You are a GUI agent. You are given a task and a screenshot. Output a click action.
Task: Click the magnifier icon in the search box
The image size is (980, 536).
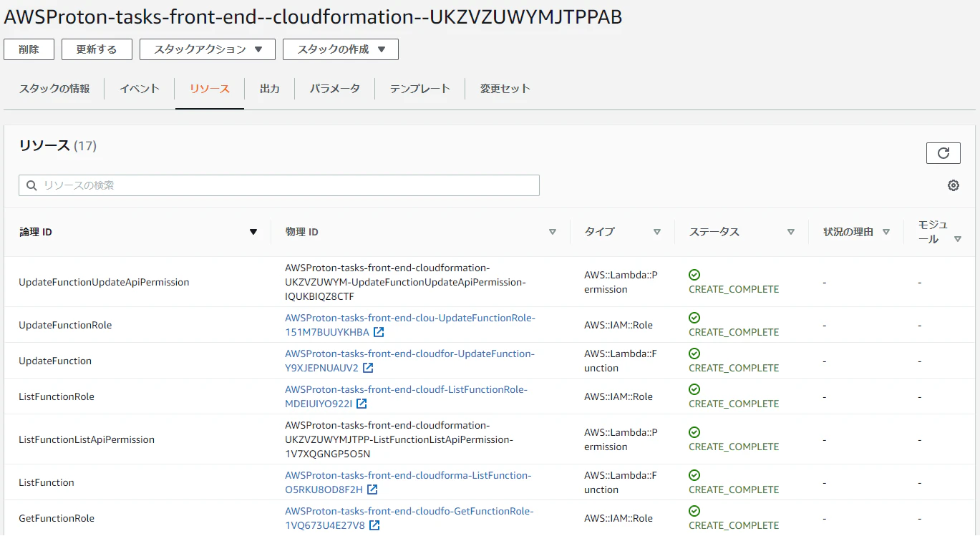(x=31, y=185)
